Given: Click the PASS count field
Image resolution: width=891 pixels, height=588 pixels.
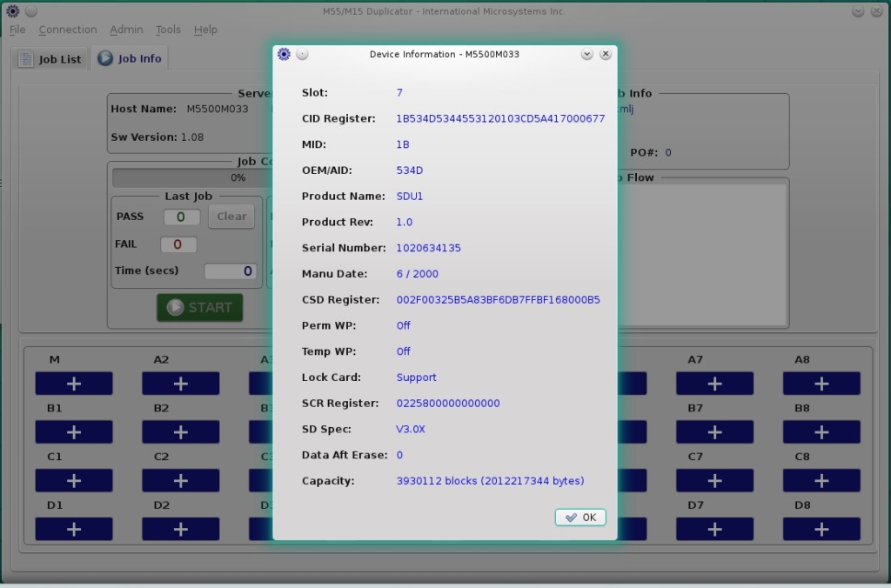Looking at the screenshot, I should [181, 217].
